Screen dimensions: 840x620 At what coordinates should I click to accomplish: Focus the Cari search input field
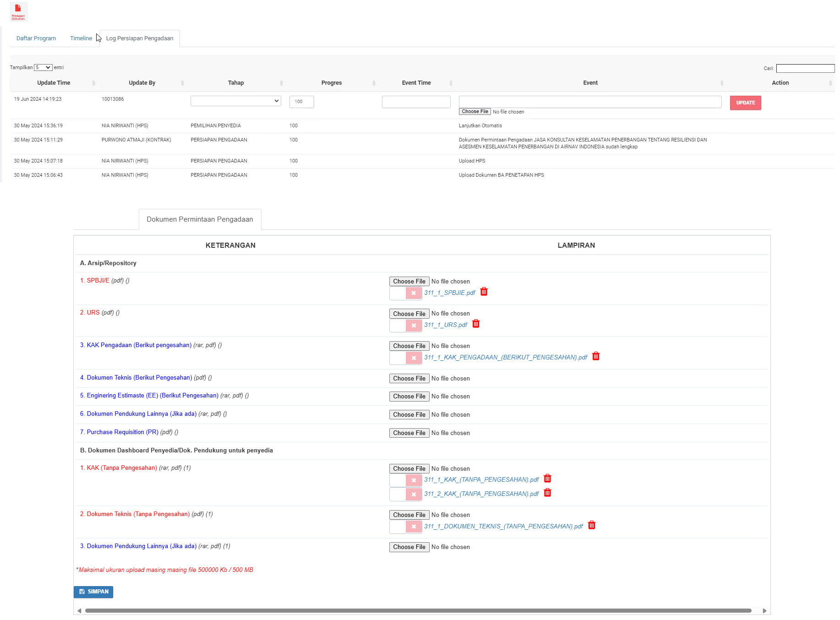point(805,68)
